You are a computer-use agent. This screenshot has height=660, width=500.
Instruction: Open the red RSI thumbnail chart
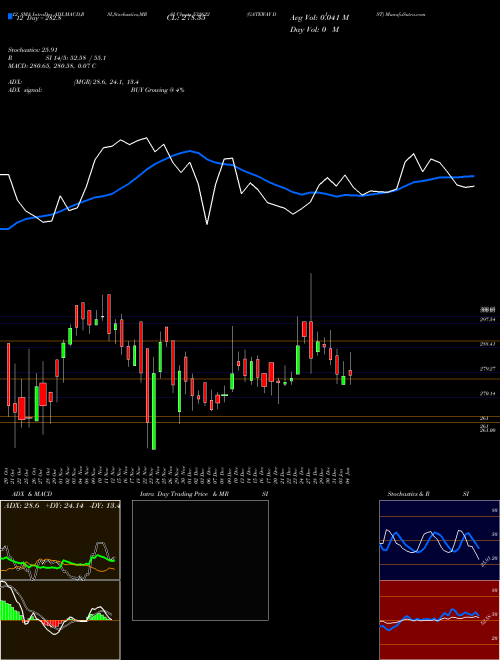pos(439,620)
